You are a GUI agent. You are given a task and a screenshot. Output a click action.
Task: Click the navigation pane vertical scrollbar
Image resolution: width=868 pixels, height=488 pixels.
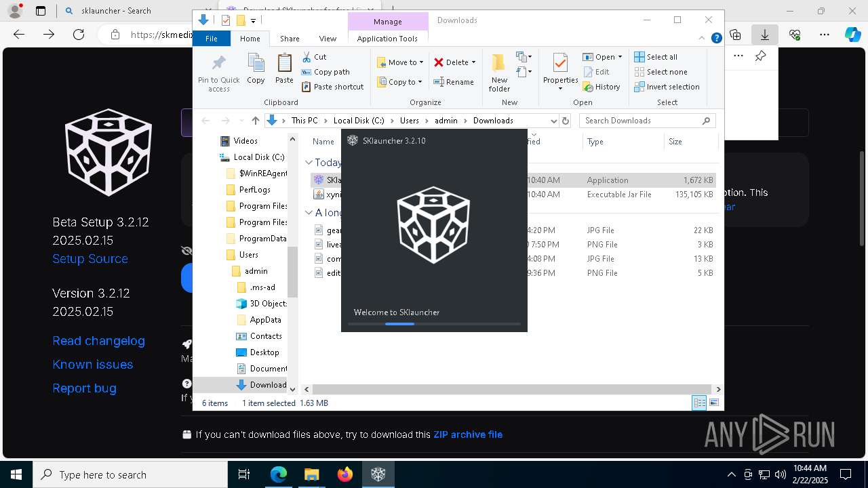pos(293,272)
